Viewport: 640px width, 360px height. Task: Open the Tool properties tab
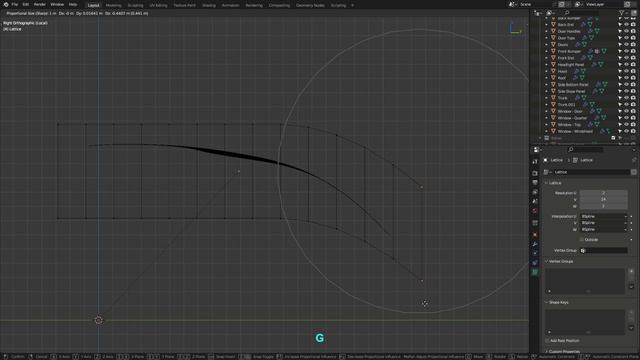click(x=535, y=162)
